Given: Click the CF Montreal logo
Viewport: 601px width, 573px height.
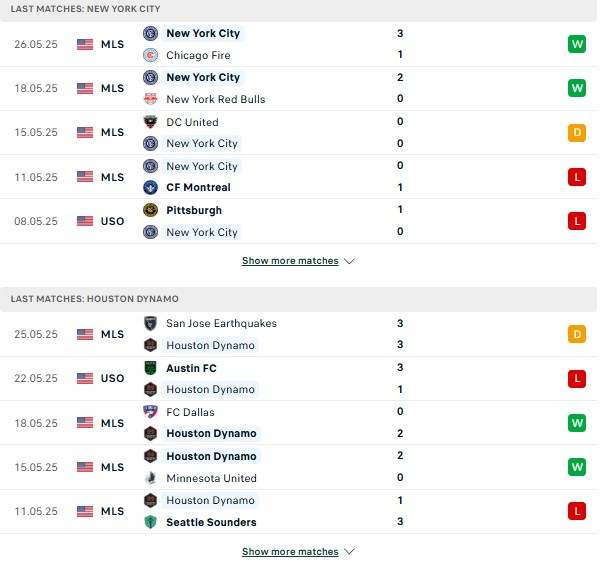Looking at the screenshot, I should tap(150, 187).
